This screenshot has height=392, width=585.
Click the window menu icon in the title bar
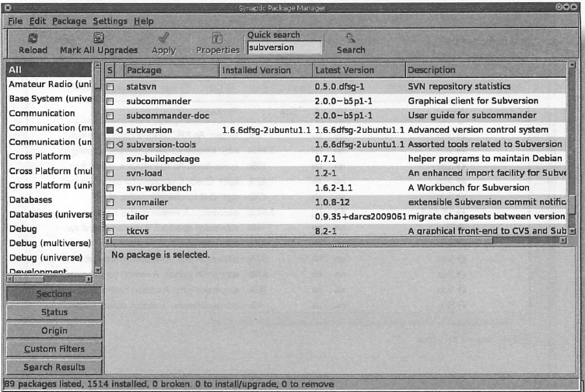pyautogui.click(x=8, y=6)
